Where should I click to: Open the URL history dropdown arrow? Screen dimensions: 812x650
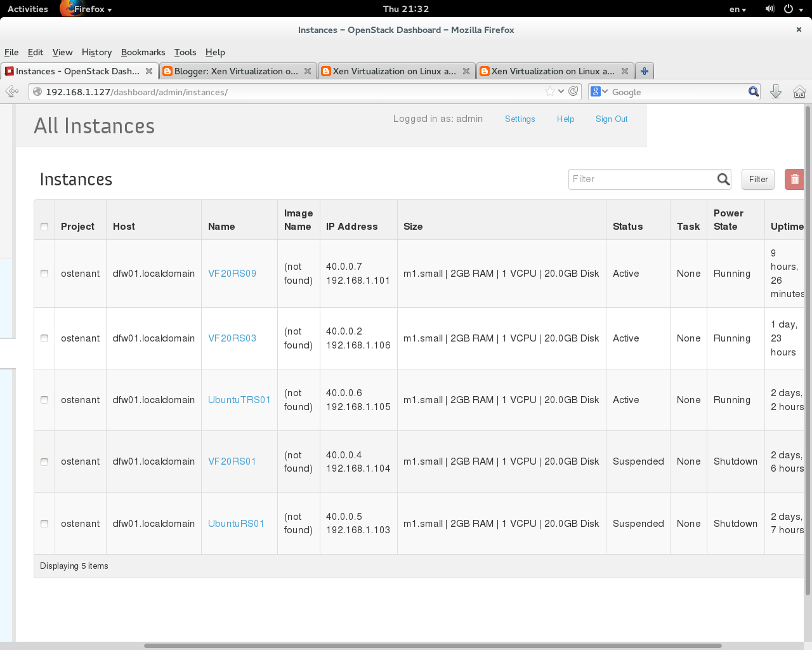click(x=561, y=91)
